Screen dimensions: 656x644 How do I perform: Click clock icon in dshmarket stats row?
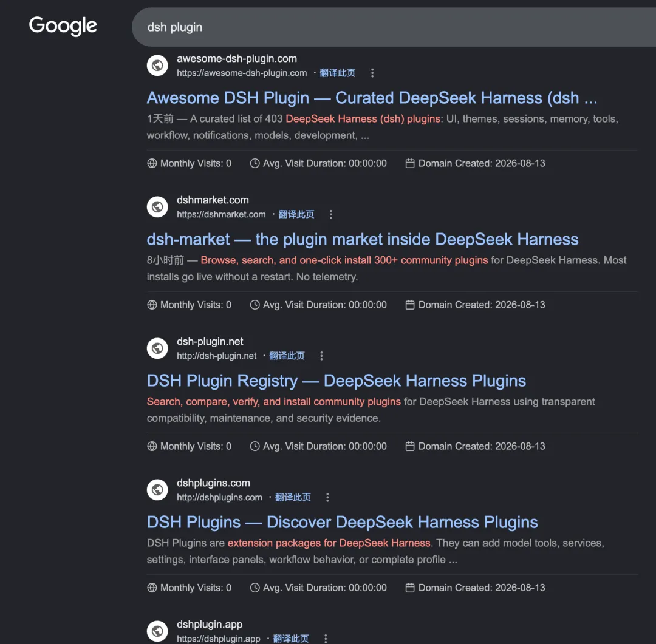(255, 305)
